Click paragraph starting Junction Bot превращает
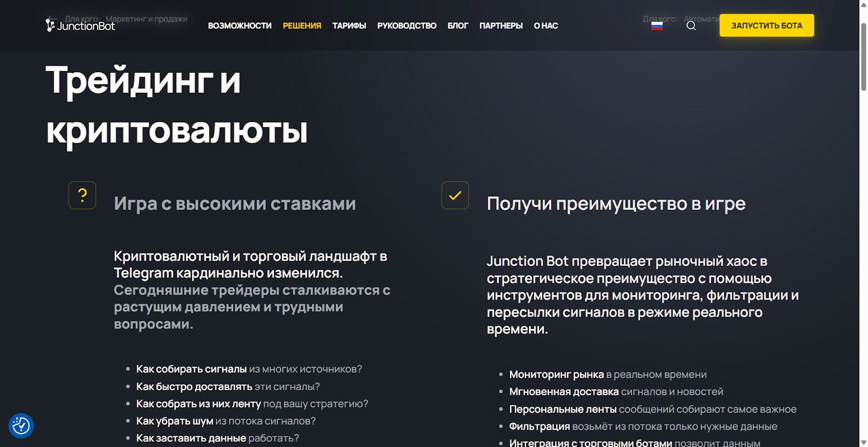Screen dimensions: 868x447 tap(643, 295)
